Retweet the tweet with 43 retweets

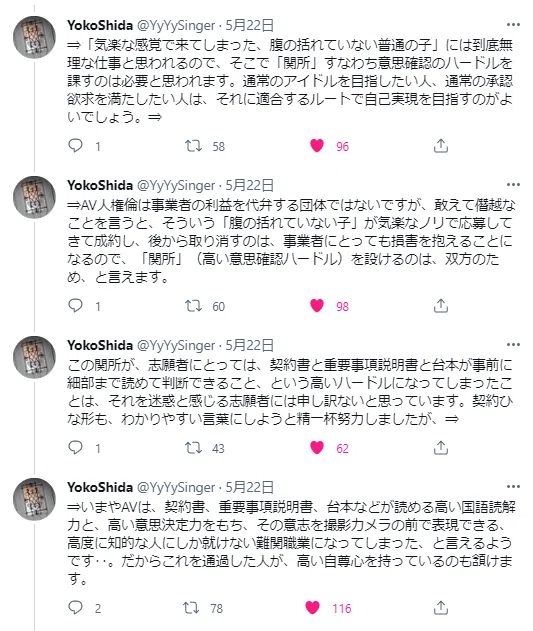pyautogui.click(x=193, y=447)
